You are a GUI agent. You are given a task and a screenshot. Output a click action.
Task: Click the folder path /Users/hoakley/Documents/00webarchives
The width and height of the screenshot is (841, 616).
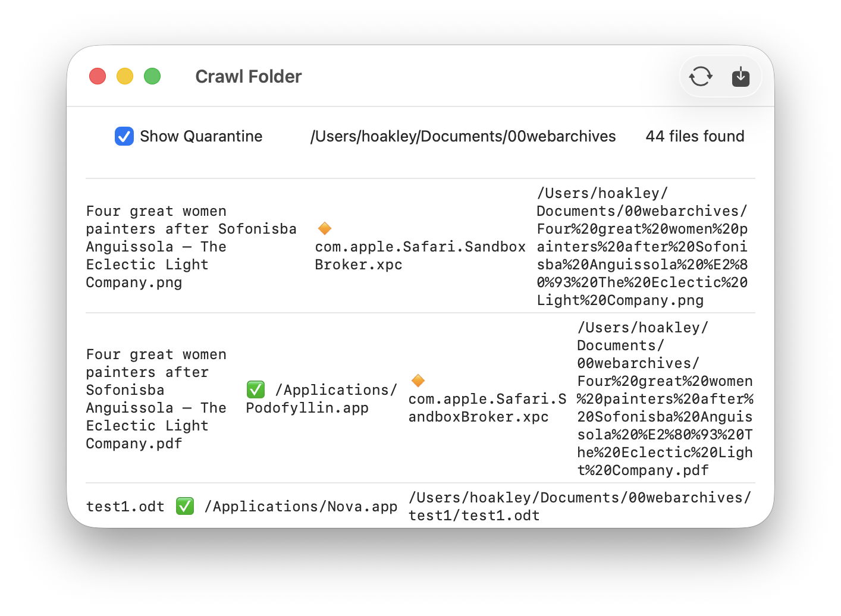[x=462, y=136]
